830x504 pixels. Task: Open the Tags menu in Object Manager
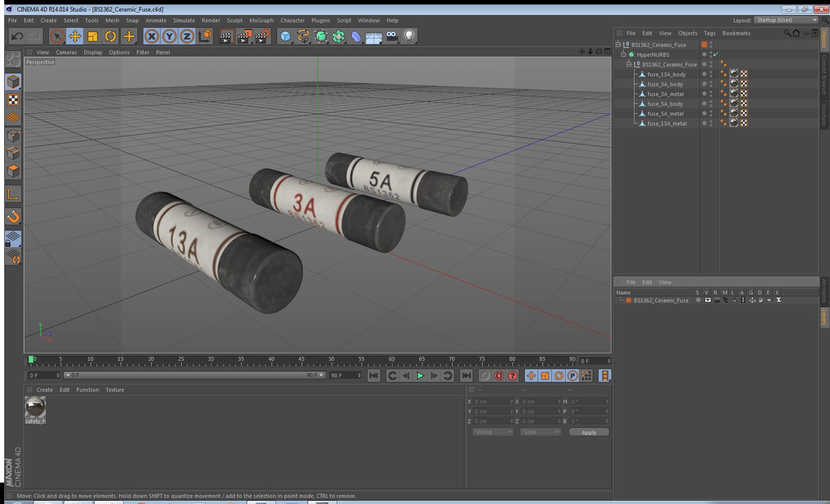click(x=709, y=33)
